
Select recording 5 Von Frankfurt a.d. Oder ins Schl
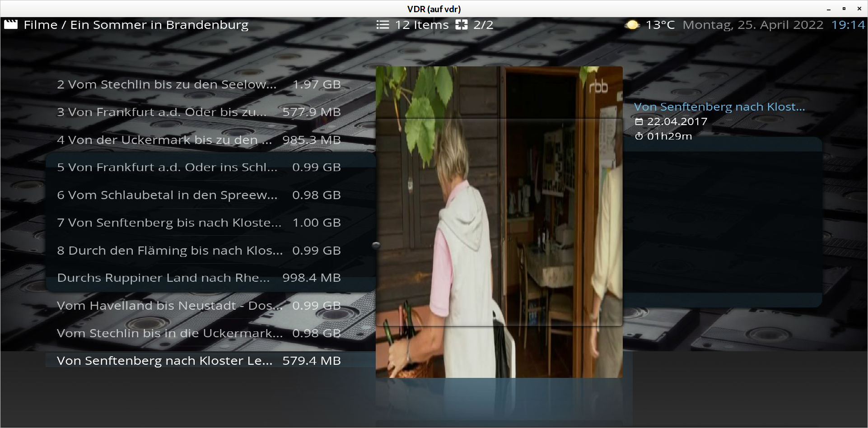pos(199,167)
